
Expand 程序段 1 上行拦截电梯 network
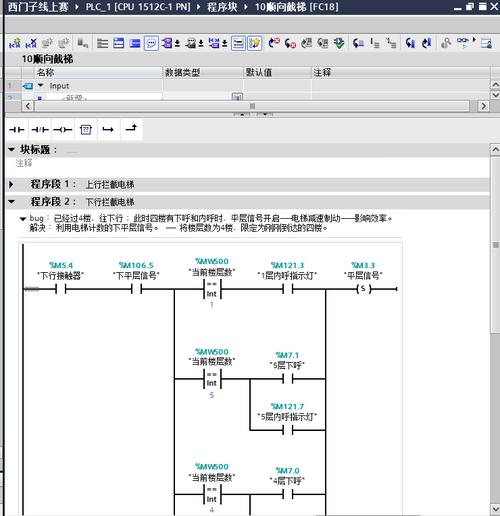[11, 184]
